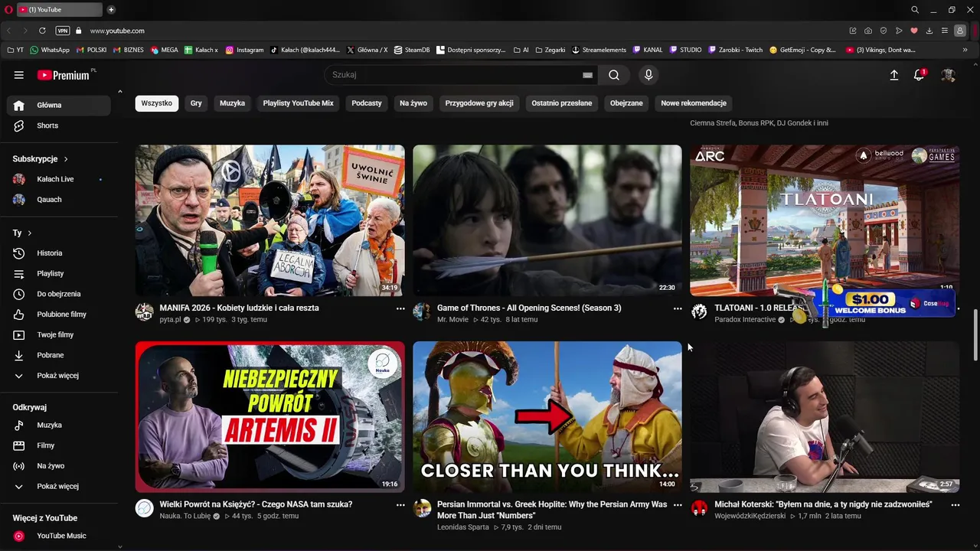Select the Obejrzane filter chip
This screenshot has height=551, width=980.
pos(626,103)
